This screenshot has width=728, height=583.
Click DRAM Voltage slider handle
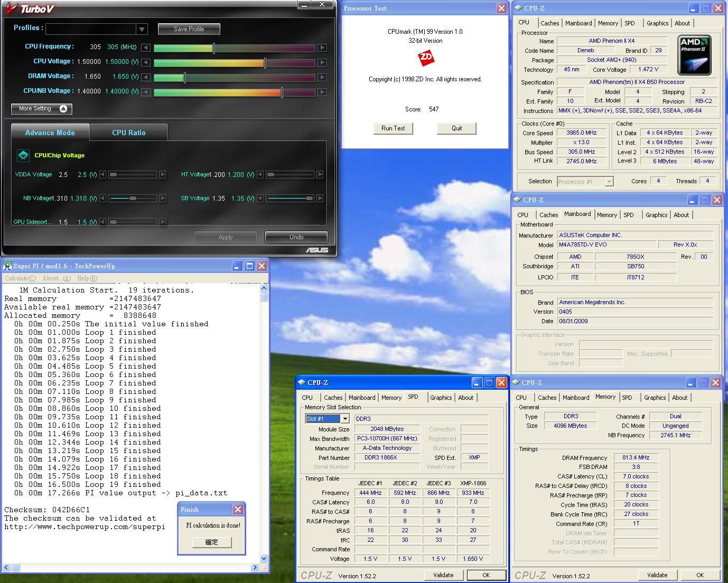pyautogui.click(x=184, y=78)
